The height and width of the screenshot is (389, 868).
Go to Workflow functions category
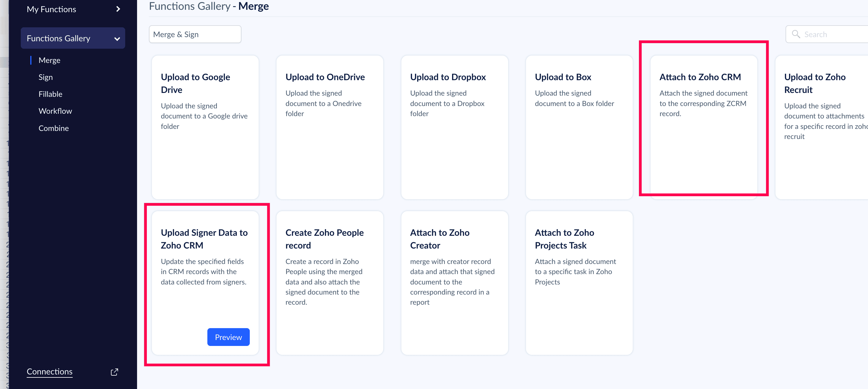coord(55,111)
